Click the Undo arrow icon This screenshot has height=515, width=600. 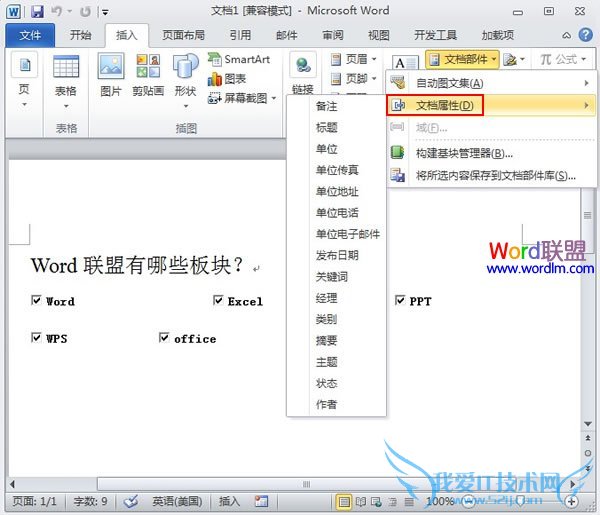[x=57, y=11]
